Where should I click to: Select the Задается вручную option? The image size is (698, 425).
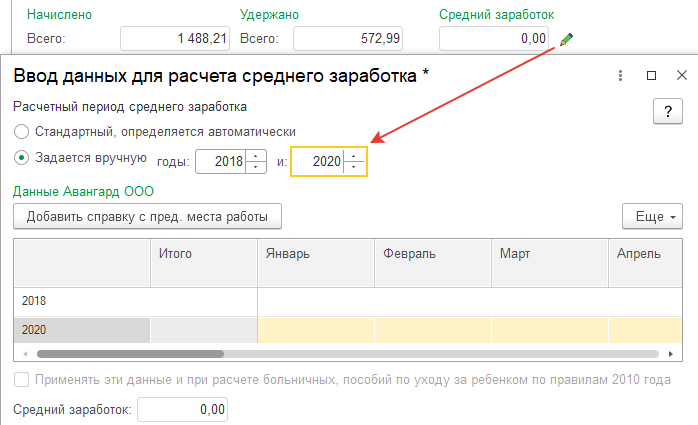(21, 158)
